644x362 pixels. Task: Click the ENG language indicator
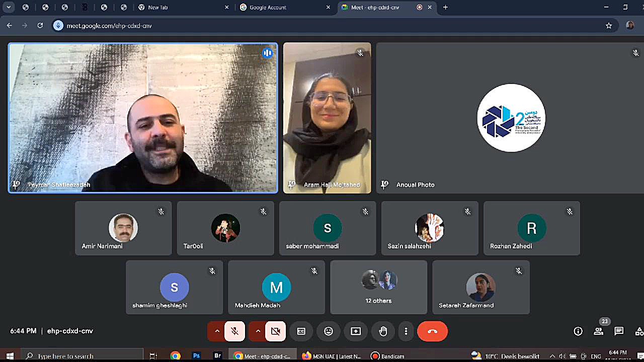click(x=596, y=356)
